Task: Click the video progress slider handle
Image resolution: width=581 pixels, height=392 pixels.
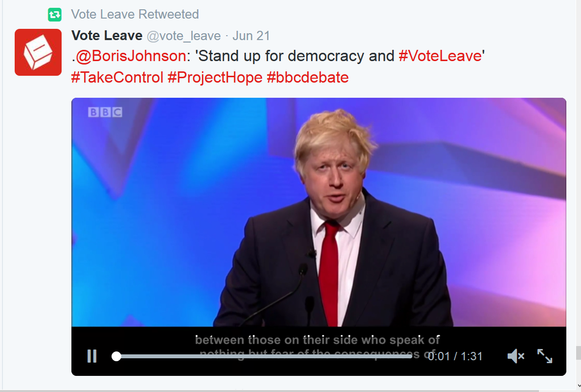Action: 116,356
